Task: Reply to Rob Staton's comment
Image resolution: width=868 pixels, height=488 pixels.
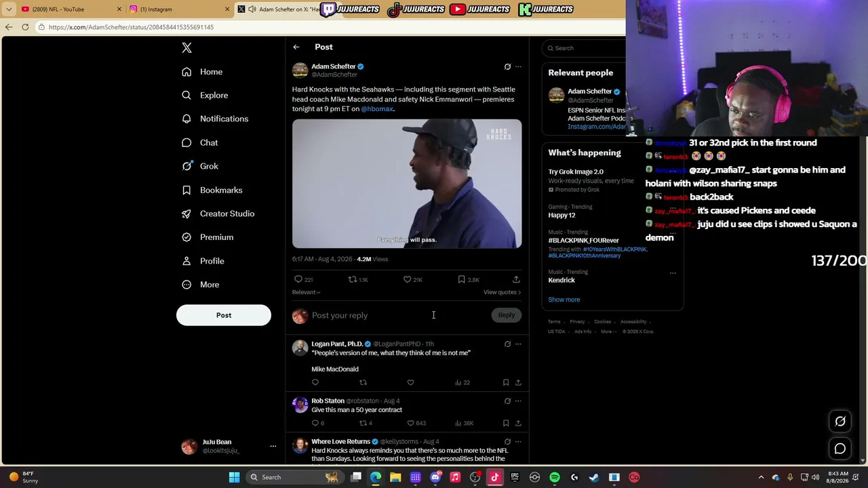Action: click(318, 423)
